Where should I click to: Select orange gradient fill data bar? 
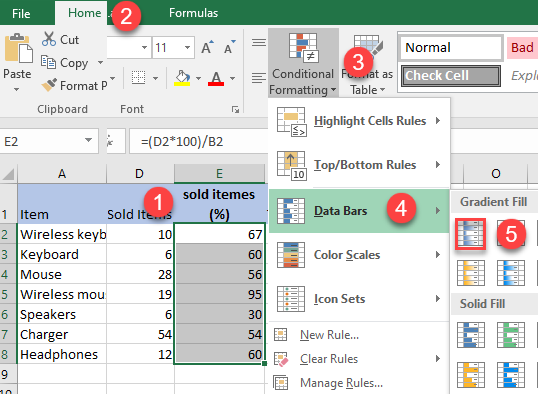pyautogui.click(x=471, y=273)
